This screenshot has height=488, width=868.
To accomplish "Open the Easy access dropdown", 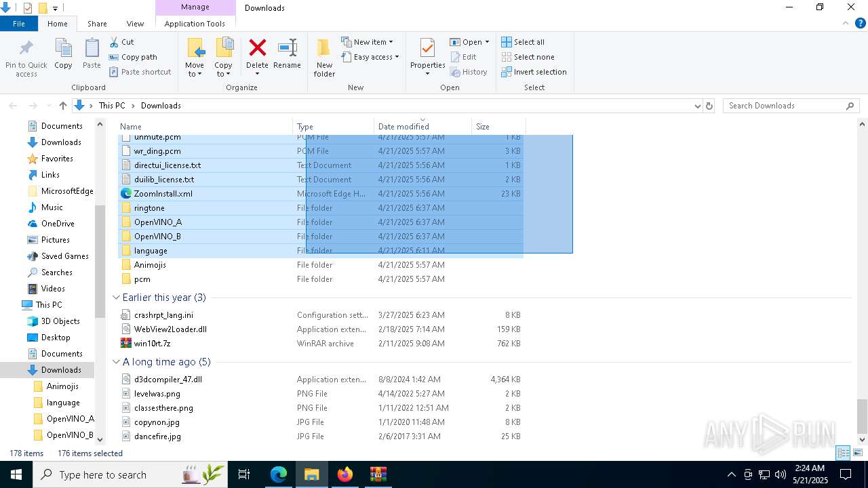I will coord(370,57).
